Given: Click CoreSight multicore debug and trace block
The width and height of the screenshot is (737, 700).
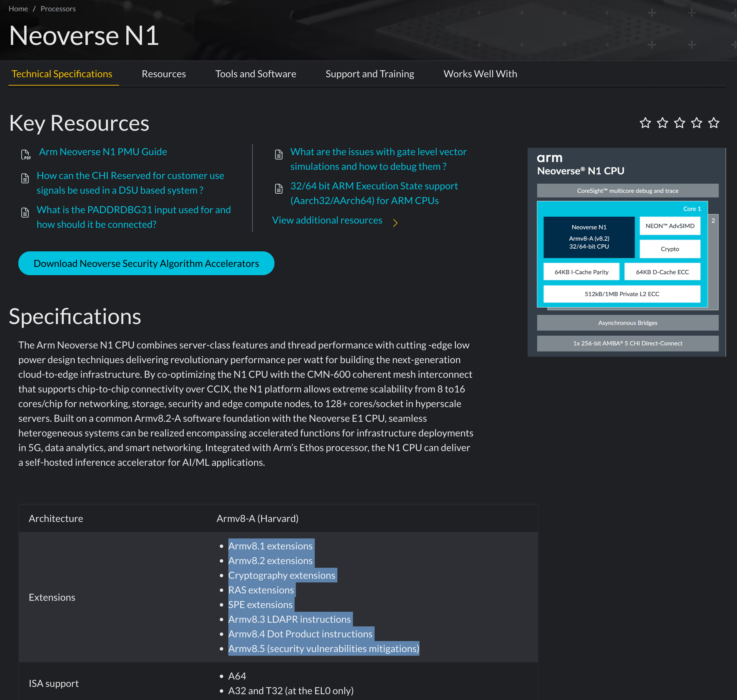Looking at the screenshot, I should (x=628, y=191).
